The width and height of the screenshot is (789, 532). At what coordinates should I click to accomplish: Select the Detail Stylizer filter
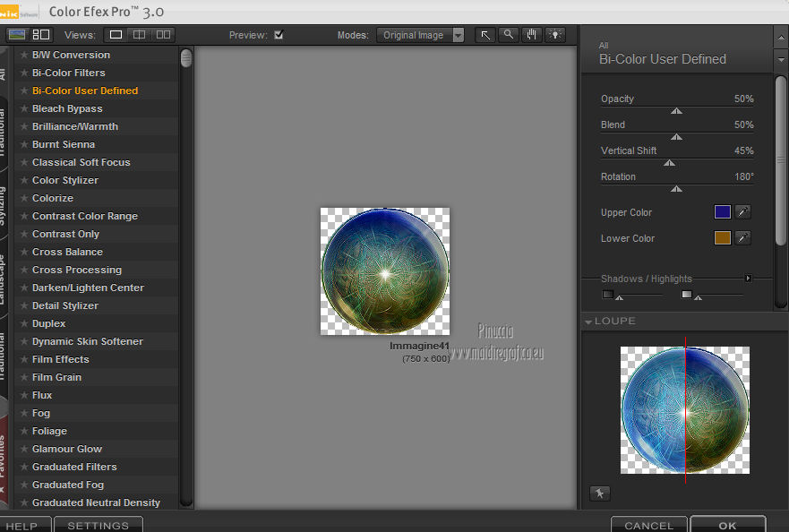click(65, 305)
